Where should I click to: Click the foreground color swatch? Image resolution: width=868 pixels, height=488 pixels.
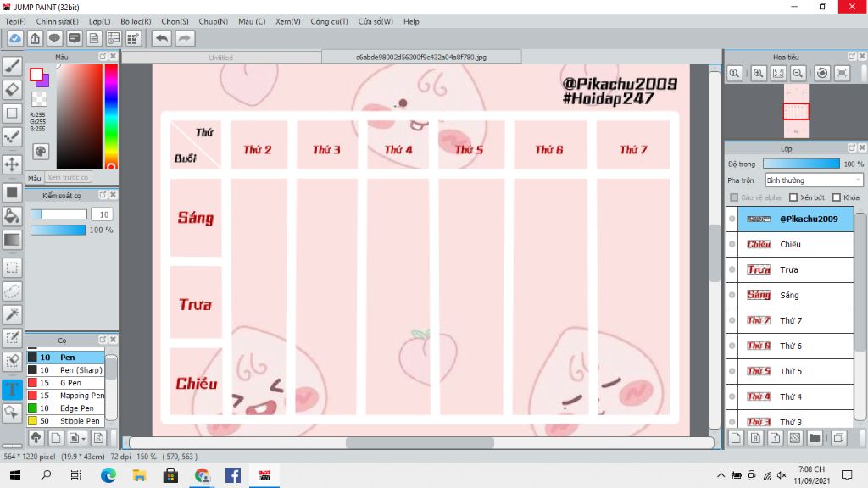pyautogui.click(x=36, y=75)
